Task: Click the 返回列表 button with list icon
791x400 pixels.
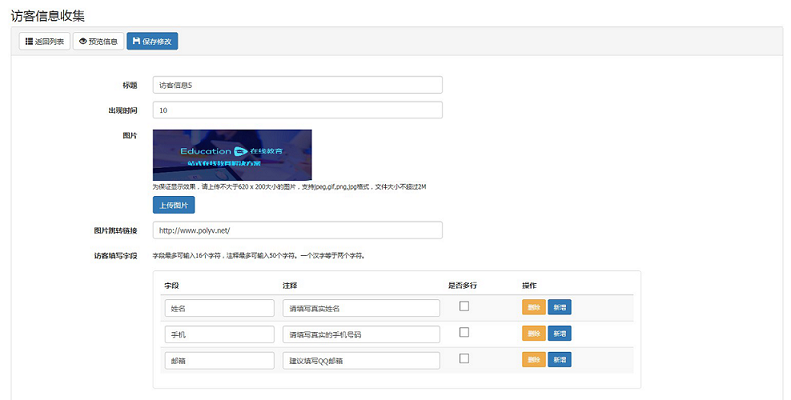Action: pyautogui.click(x=45, y=42)
